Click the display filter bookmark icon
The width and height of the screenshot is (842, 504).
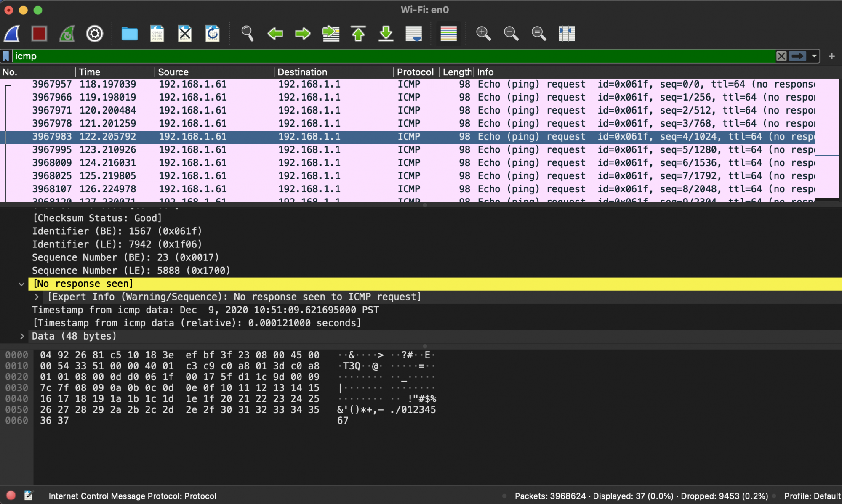click(6, 56)
